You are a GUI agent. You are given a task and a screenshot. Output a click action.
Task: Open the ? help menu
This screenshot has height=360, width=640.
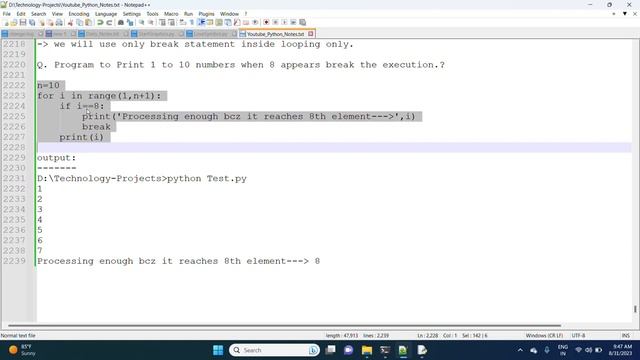[246, 14]
